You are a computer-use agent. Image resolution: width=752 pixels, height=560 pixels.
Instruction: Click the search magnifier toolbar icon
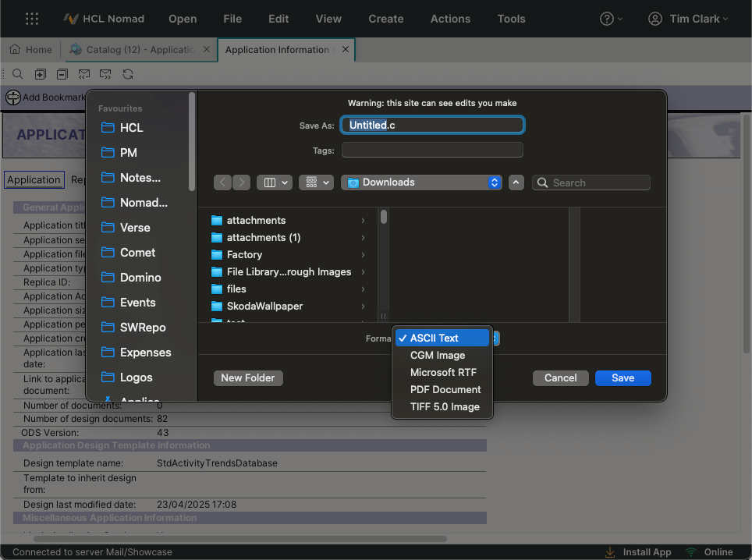click(x=17, y=74)
